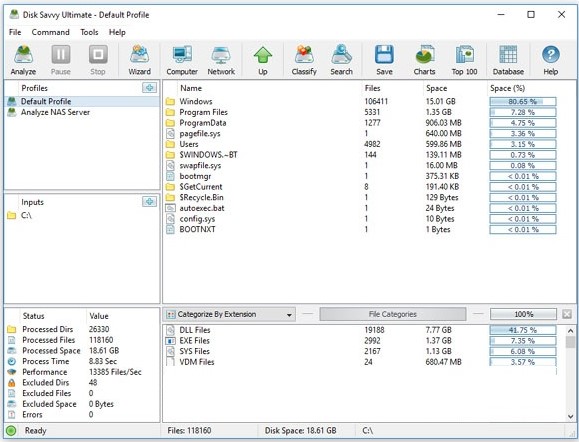Select the bootmgr file row
This screenshot has height=442, width=579.
(x=362, y=176)
